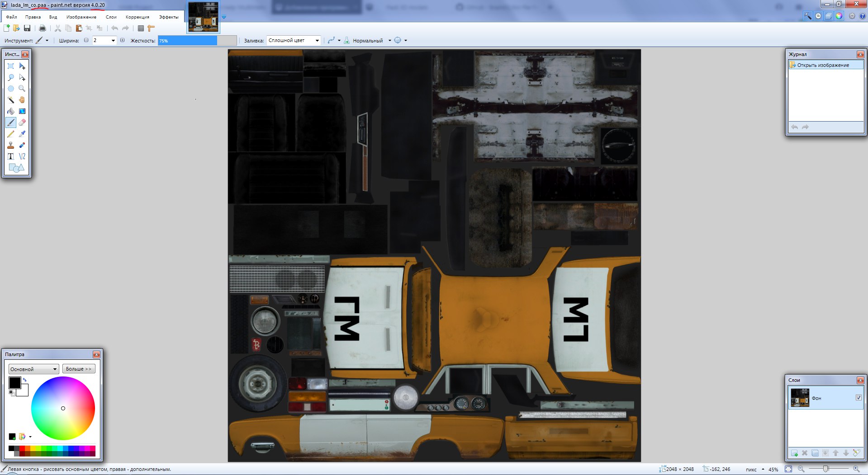Open the Слои menu

(111, 17)
